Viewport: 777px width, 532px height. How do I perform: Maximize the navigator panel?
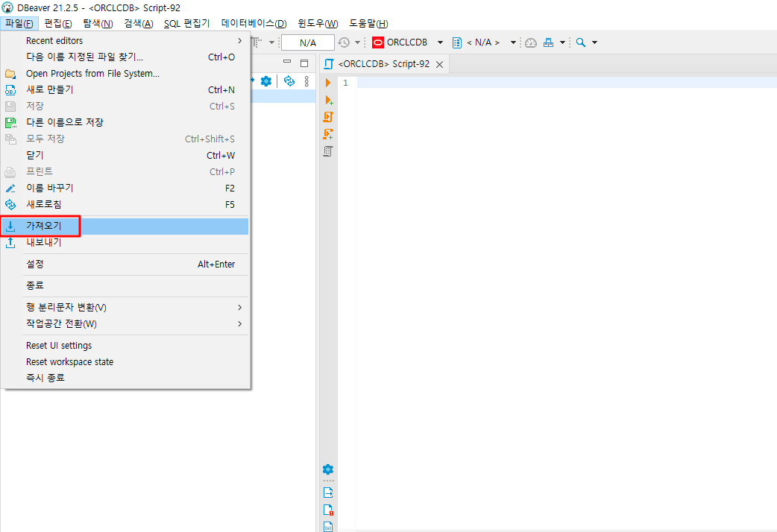pos(304,63)
